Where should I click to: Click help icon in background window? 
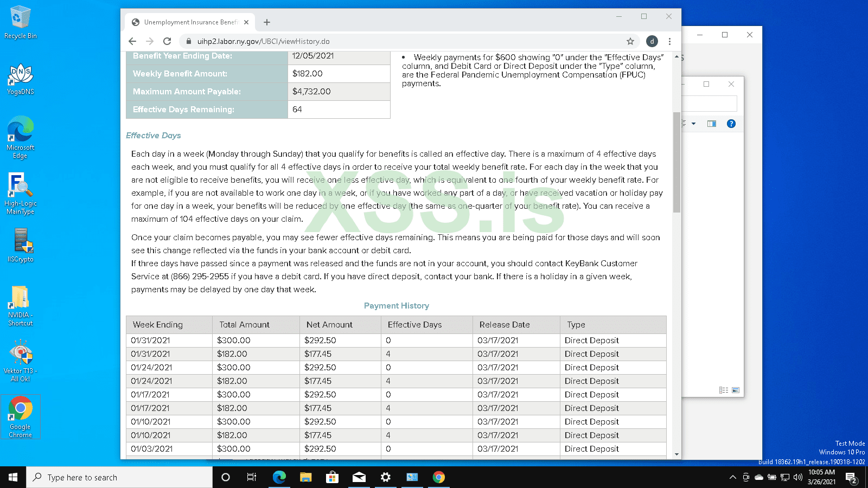pos(731,124)
